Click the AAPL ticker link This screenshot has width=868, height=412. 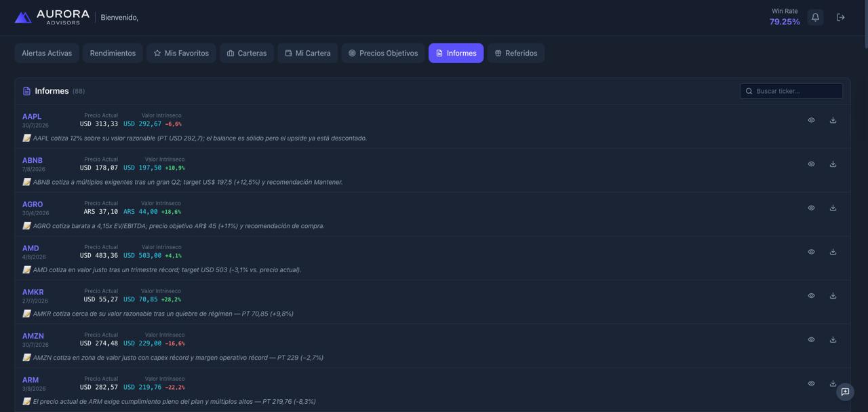(x=32, y=117)
